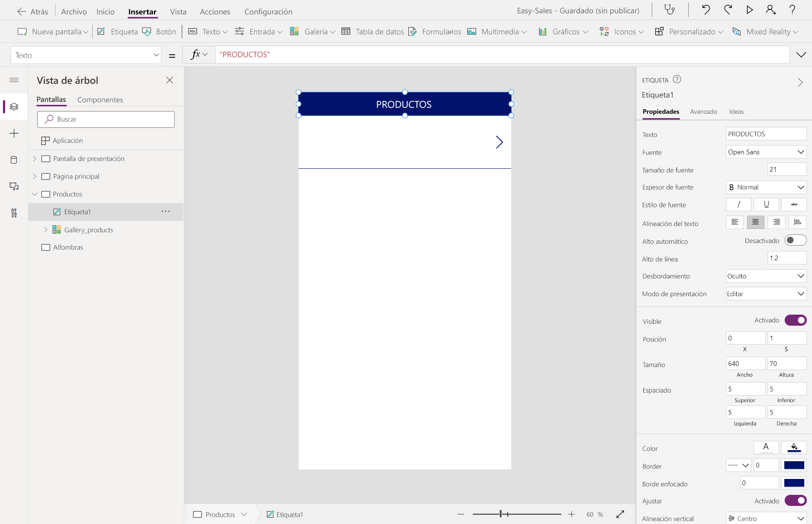Disable the Visible property
The image size is (812, 524).
click(796, 320)
